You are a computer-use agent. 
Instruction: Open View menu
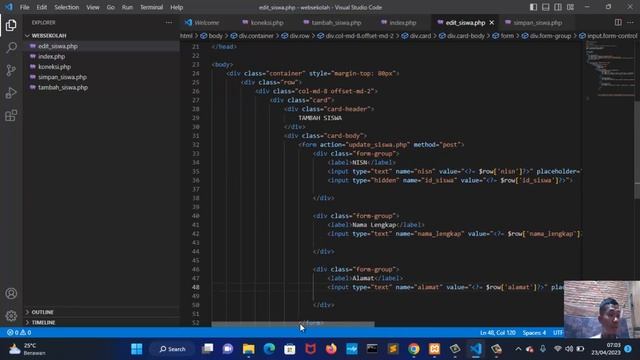pos(93,7)
